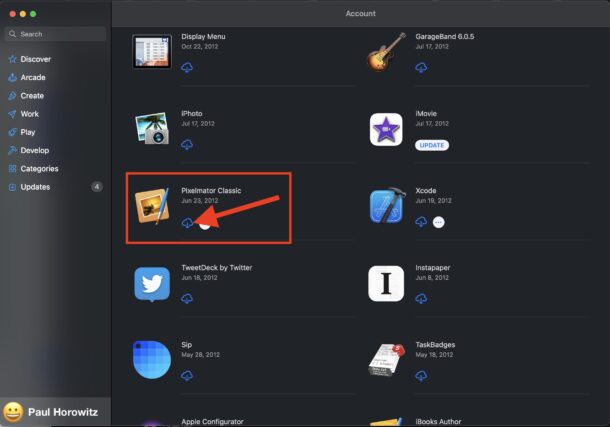The image size is (610, 427).
Task: Click Instapaper title text
Action: (433, 268)
